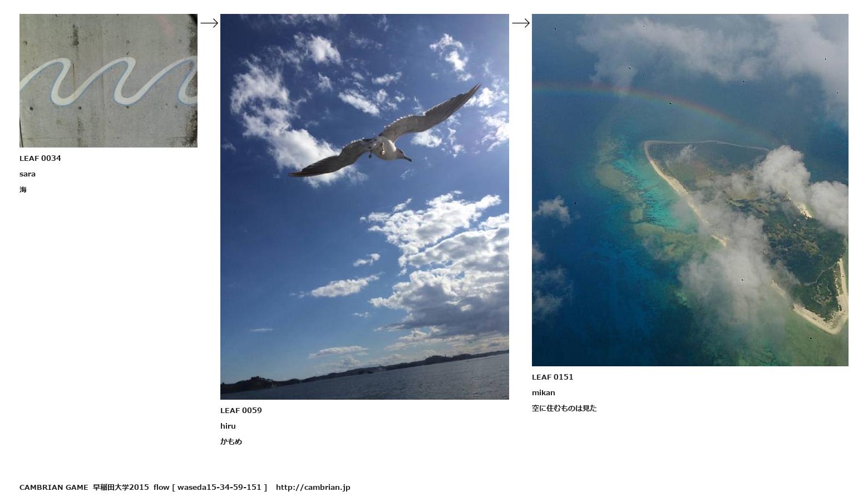This screenshot has width=868, height=501.
Task: Click the LEAF 0151 label
Action: [553, 377]
